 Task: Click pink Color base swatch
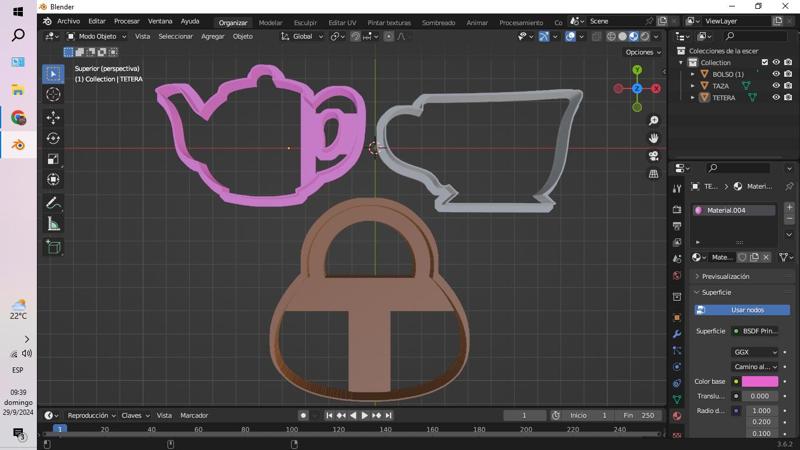760,381
